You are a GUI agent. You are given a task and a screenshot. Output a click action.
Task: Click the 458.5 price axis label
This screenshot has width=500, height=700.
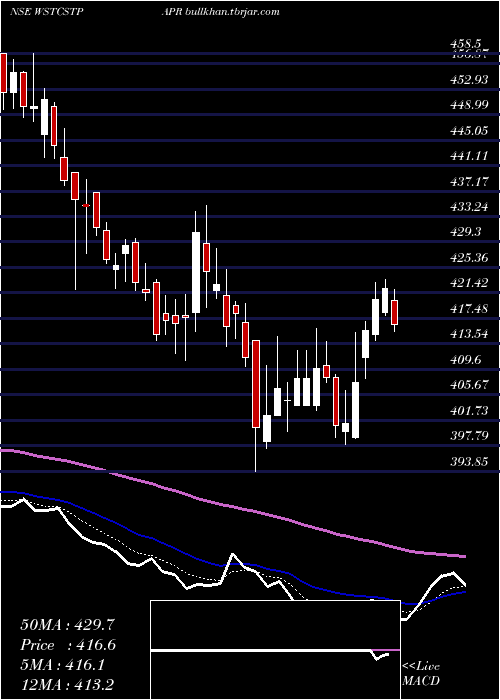click(x=466, y=44)
